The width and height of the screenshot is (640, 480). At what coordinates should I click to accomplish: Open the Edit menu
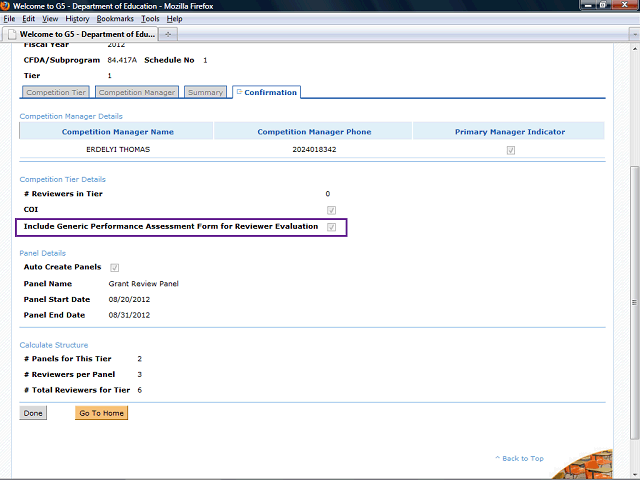[x=28, y=19]
